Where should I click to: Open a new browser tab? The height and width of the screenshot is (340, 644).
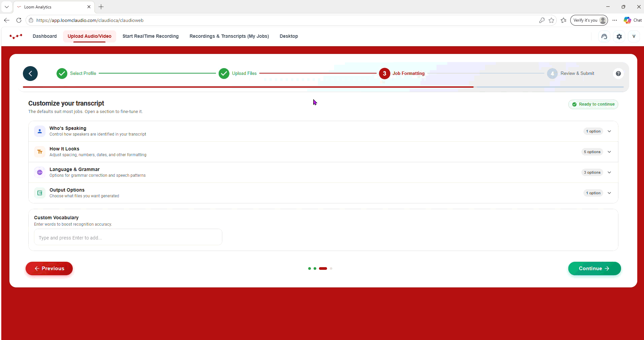[101, 7]
